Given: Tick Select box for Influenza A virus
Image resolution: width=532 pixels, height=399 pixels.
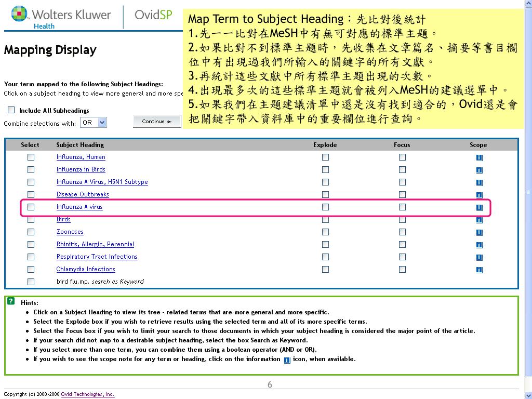Looking at the screenshot, I should tap(31, 207).
